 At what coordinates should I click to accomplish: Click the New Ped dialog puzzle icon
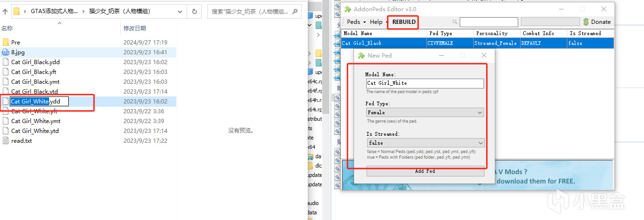[361, 55]
